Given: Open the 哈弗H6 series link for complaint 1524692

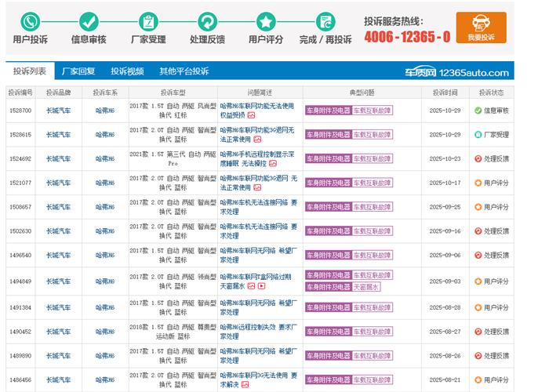Looking at the screenshot, I should tap(106, 159).
